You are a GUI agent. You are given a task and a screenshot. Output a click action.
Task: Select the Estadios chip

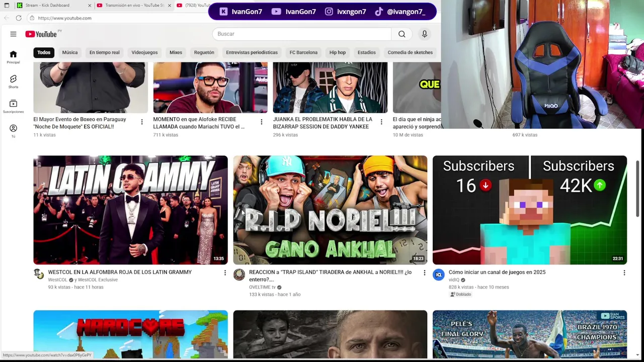(366, 52)
